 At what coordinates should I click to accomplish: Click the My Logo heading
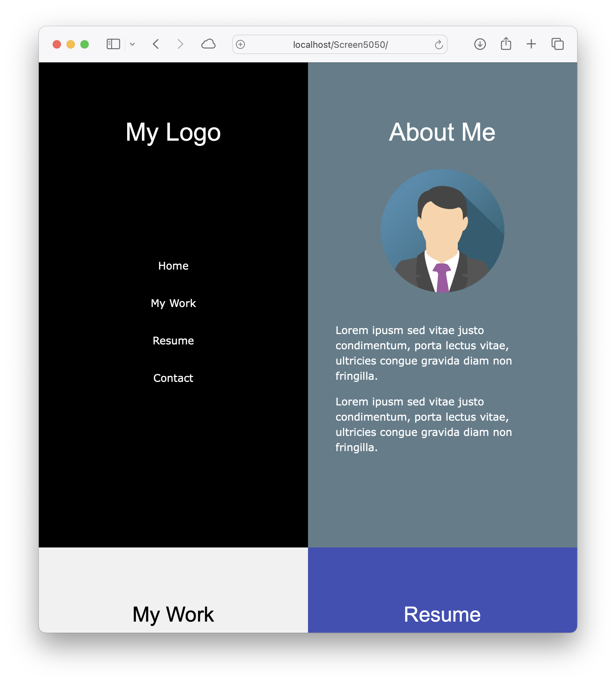coord(173,132)
